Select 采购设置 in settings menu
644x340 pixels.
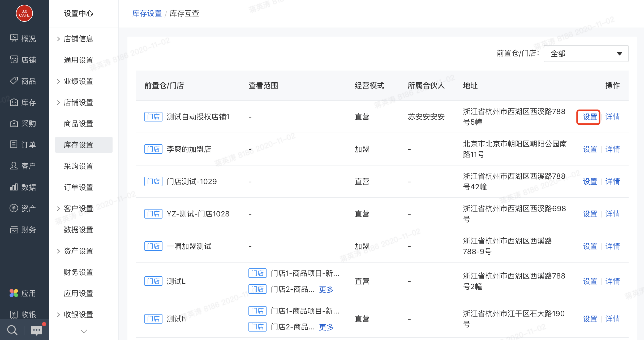pos(79,166)
